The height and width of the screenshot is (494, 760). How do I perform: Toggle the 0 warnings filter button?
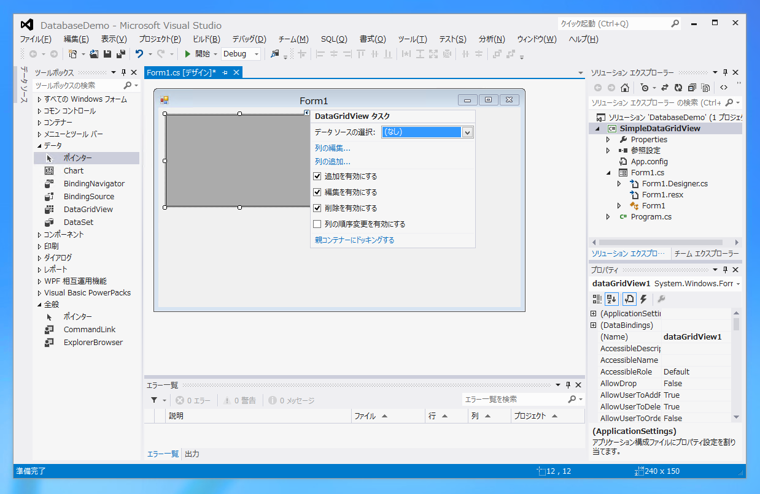[x=239, y=400]
